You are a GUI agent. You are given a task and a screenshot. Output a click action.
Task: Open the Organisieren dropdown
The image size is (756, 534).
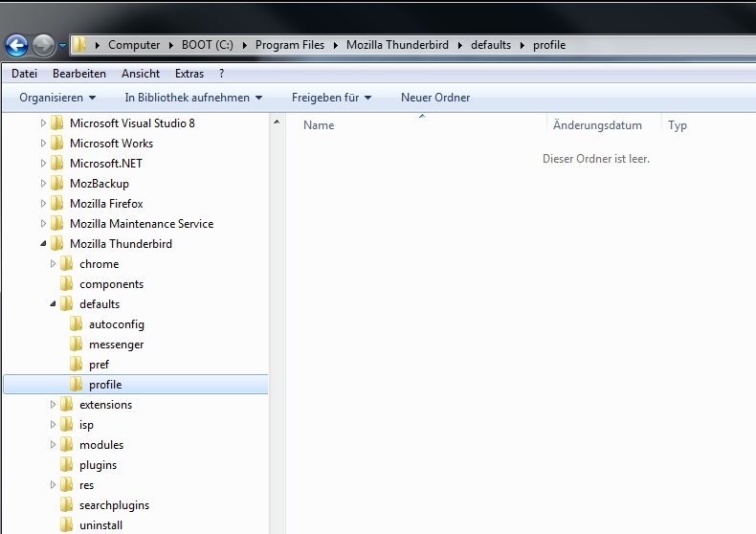(57, 98)
